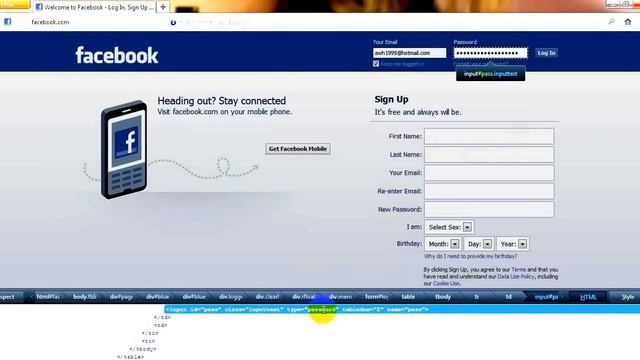Click the New Password field
Screen dimensions: 640x360
(x=489, y=209)
